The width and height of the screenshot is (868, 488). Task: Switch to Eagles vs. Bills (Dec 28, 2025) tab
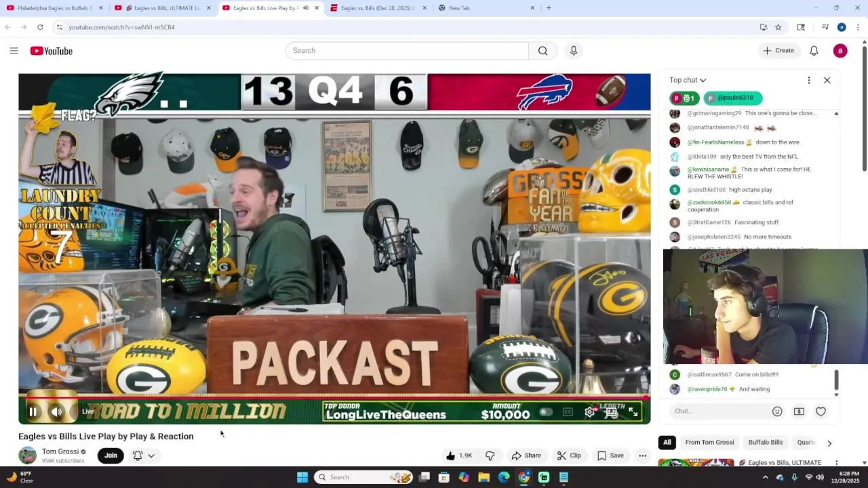378,8
